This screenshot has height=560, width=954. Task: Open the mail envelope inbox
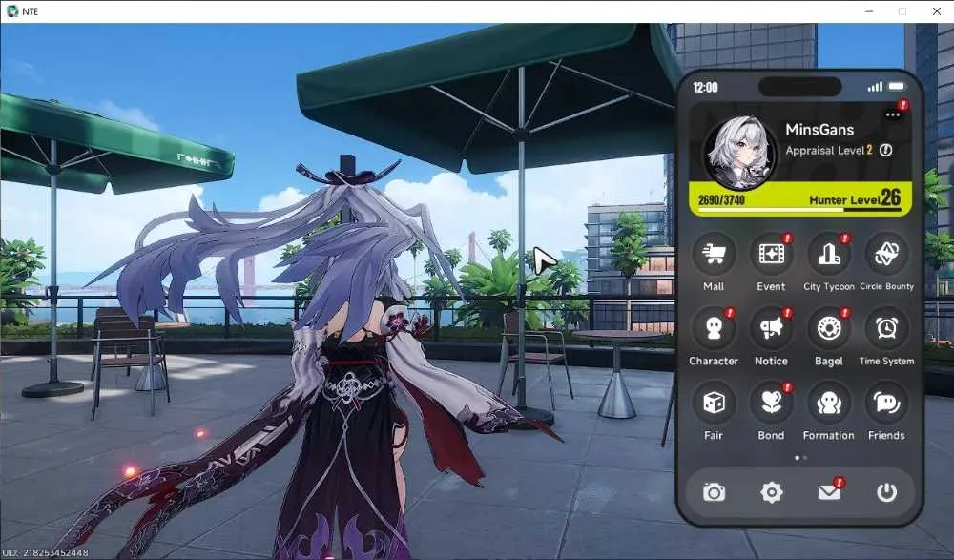tap(829, 492)
